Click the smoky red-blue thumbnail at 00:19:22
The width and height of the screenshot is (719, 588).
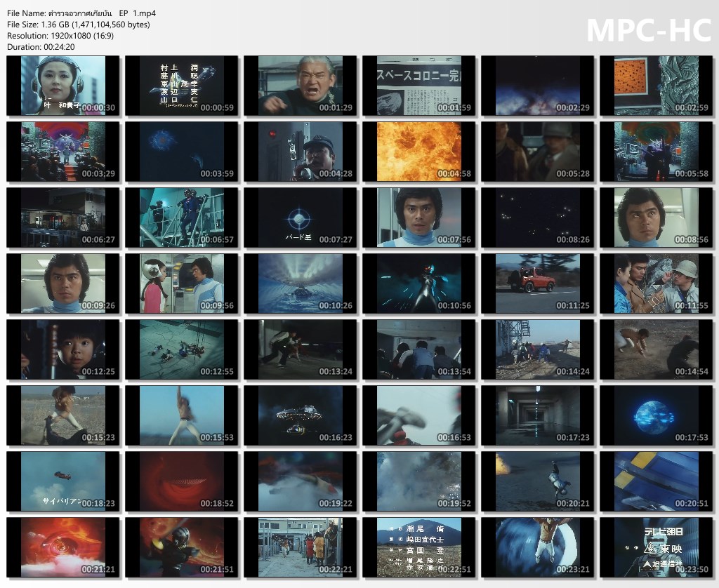pos(301,481)
